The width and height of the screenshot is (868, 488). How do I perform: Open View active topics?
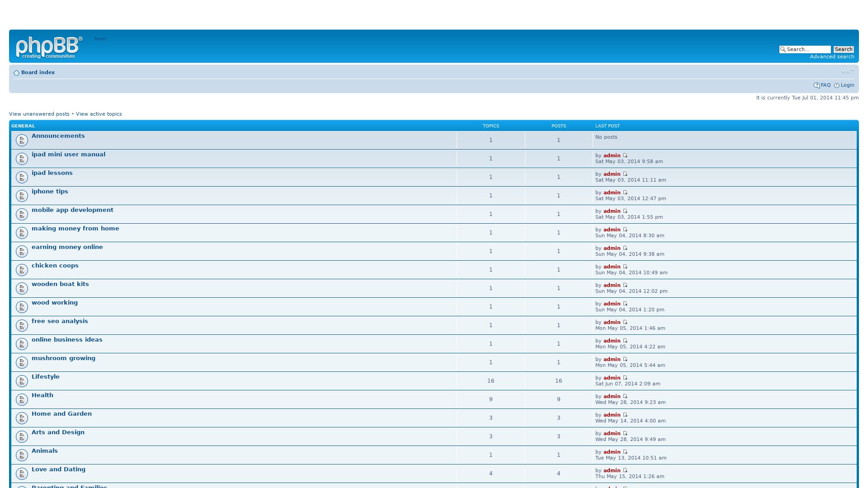point(99,114)
